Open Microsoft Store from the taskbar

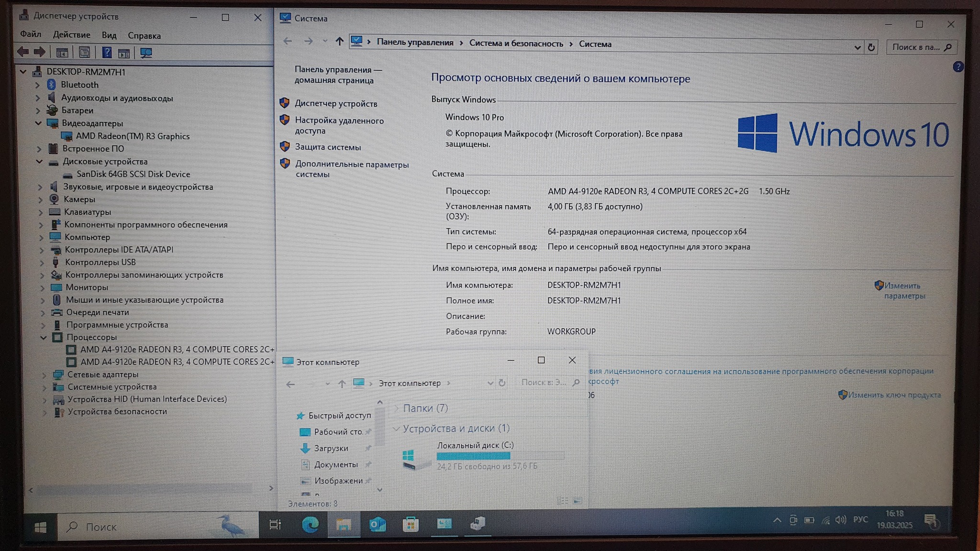[411, 525]
